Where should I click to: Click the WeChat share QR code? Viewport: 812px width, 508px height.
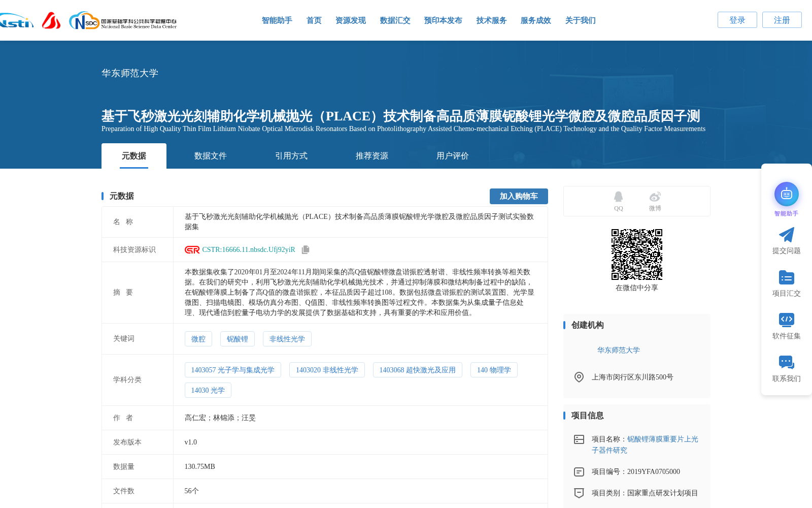pos(637,255)
